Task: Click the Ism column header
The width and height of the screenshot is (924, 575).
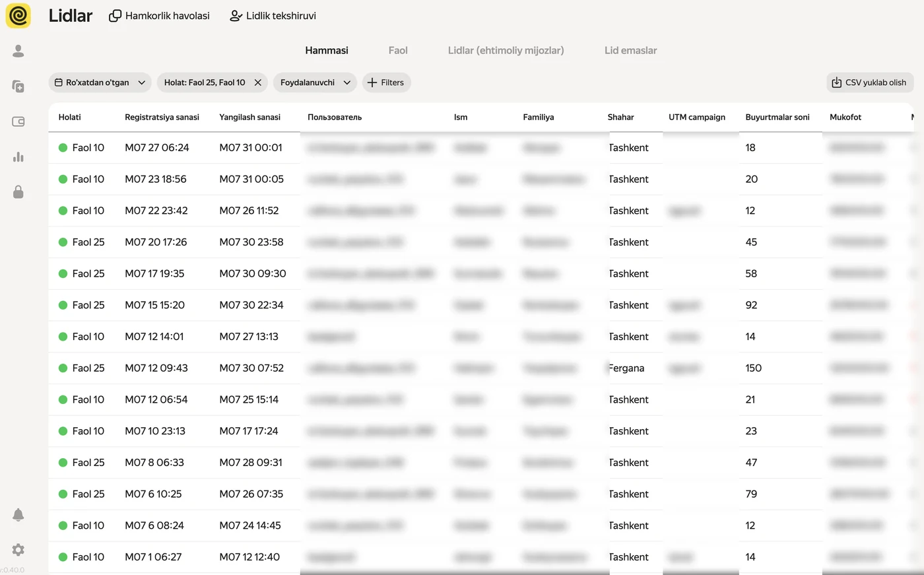Action: [x=461, y=117]
